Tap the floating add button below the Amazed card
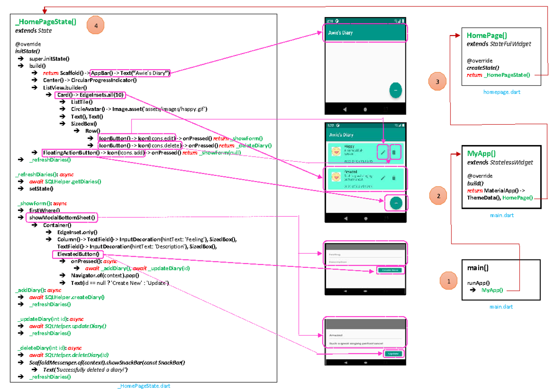Viewport: 554px width, 392px height. [x=396, y=203]
